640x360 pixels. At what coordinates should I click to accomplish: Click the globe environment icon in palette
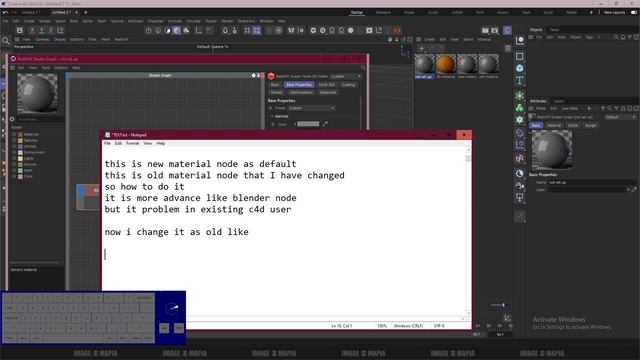point(520,173)
